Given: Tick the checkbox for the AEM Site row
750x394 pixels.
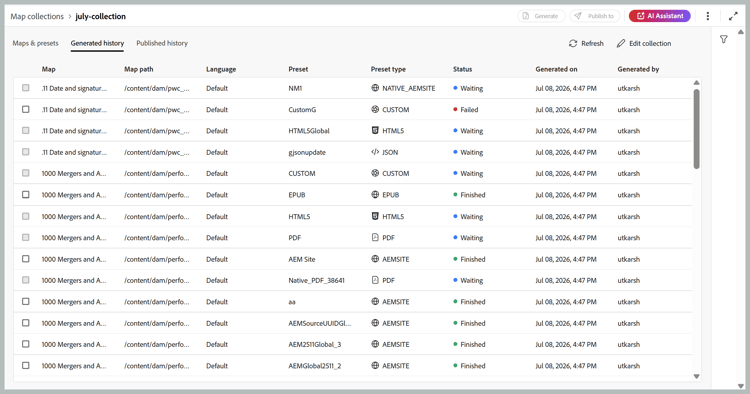Looking at the screenshot, I should click(26, 259).
